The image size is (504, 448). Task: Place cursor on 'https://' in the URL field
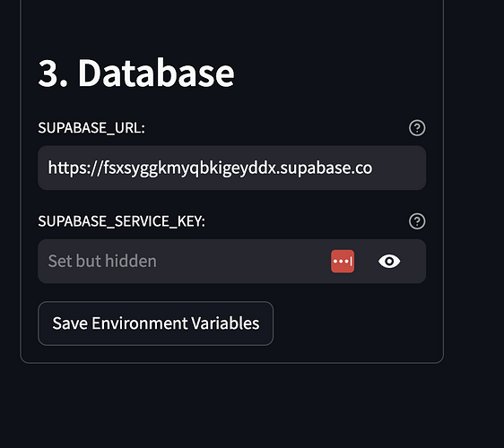[75, 168]
